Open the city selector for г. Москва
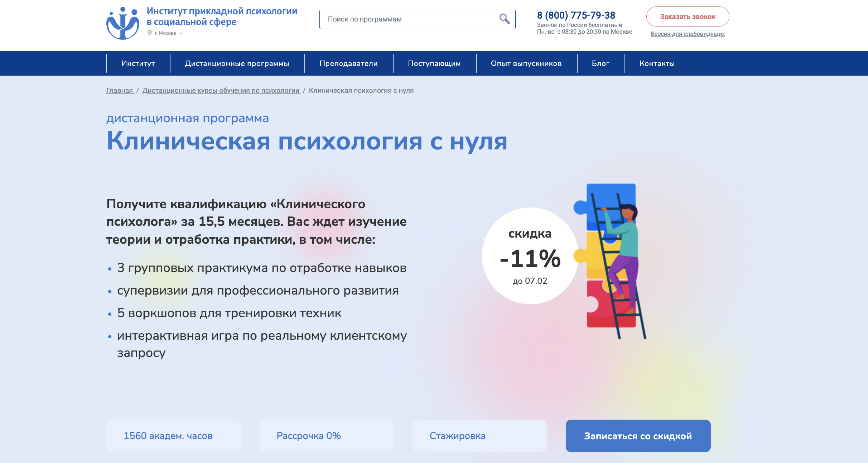The height and width of the screenshot is (463, 868). point(165,33)
